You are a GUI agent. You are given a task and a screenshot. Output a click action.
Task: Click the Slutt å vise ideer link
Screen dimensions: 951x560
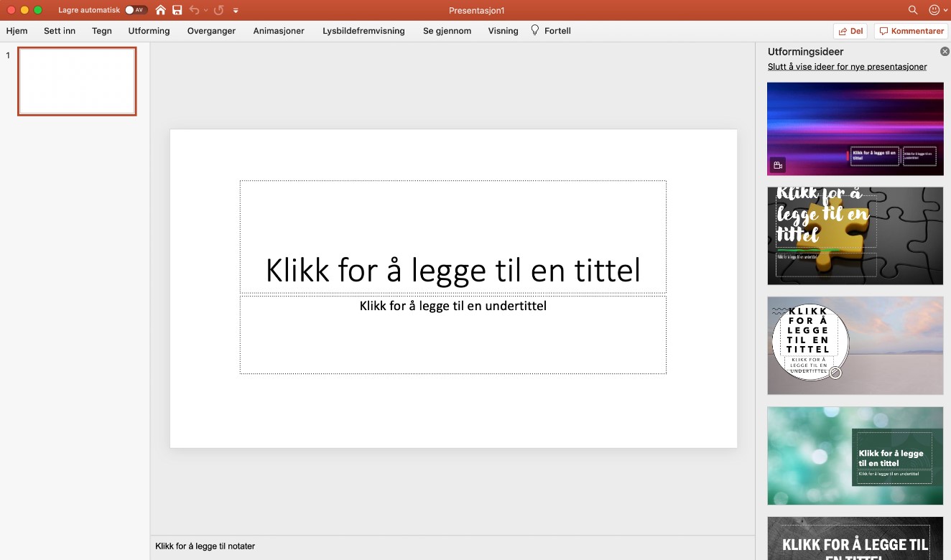tap(847, 67)
